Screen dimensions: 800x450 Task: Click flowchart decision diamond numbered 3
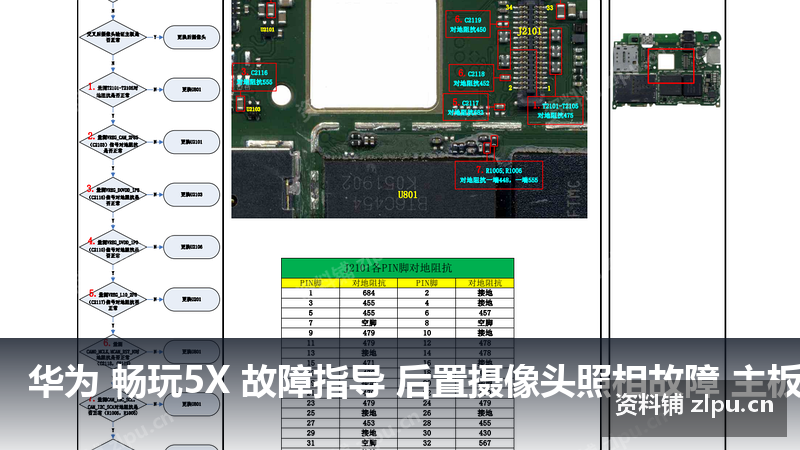click(113, 195)
